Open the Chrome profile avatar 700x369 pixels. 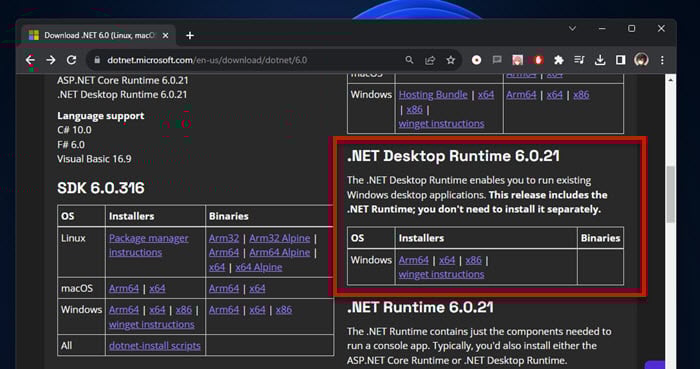click(x=642, y=60)
